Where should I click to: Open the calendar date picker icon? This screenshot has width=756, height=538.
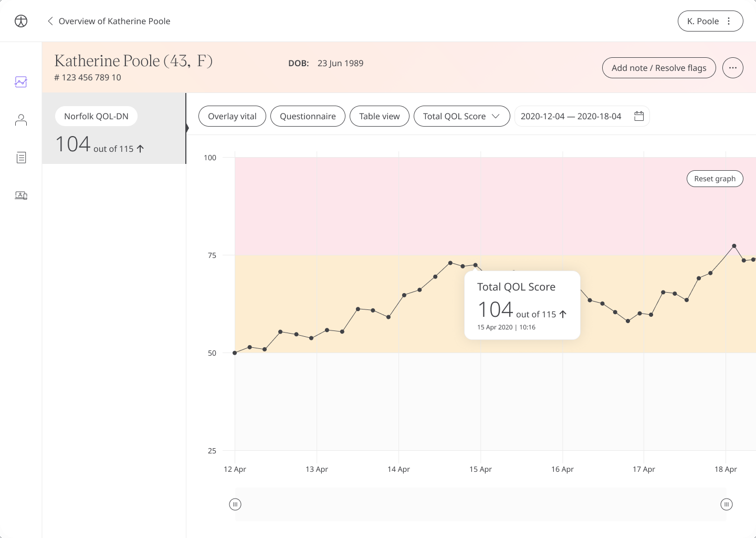(x=639, y=116)
